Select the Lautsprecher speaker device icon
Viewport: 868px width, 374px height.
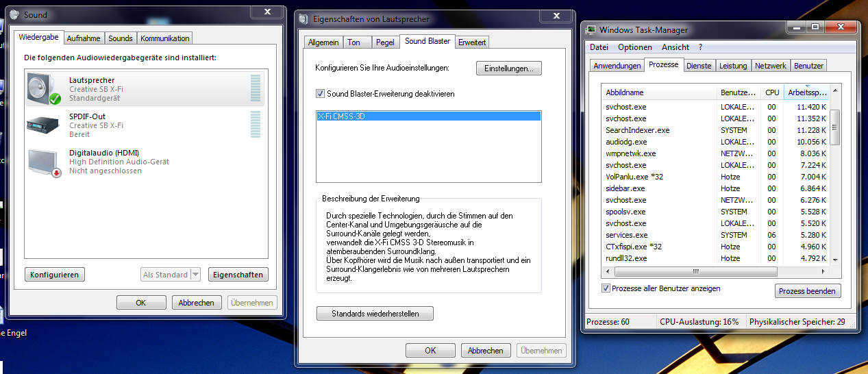coord(45,89)
